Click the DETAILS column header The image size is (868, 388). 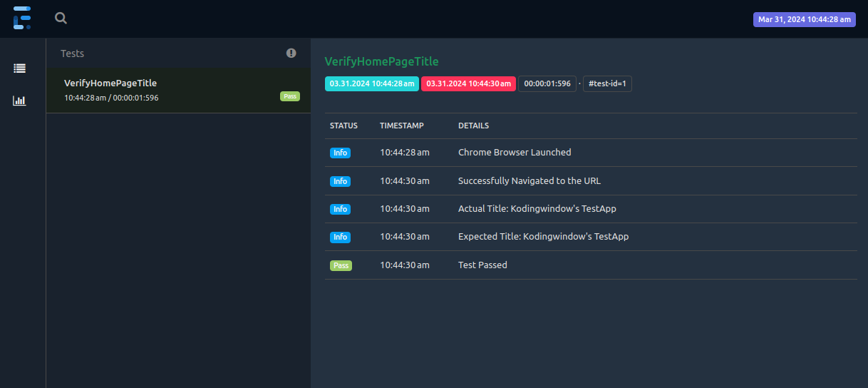coord(474,126)
